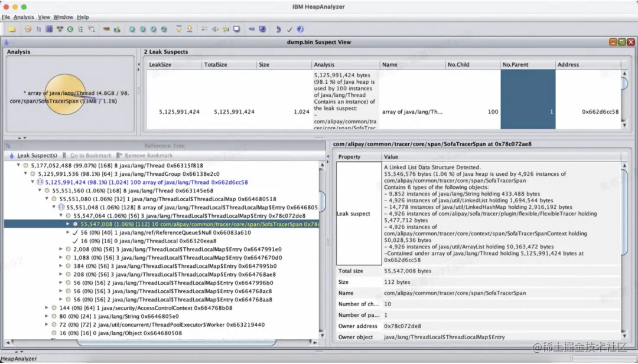The width and height of the screenshot is (638, 364).
Task: Open the Analysis menu
Action: coord(24,17)
